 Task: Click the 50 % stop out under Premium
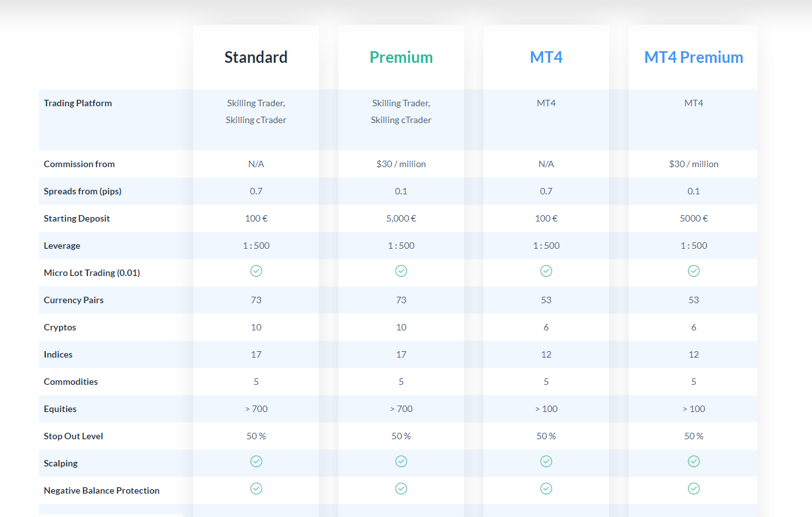pyautogui.click(x=401, y=436)
